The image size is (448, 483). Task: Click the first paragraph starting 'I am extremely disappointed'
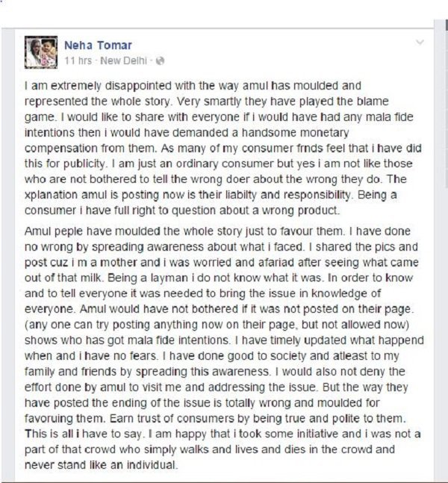coord(223,148)
